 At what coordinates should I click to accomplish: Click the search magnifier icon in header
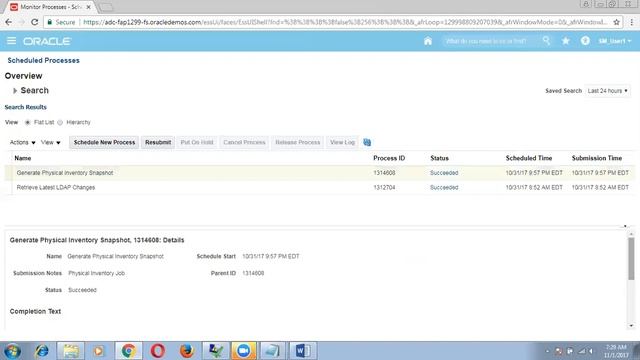tap(546, 41)
